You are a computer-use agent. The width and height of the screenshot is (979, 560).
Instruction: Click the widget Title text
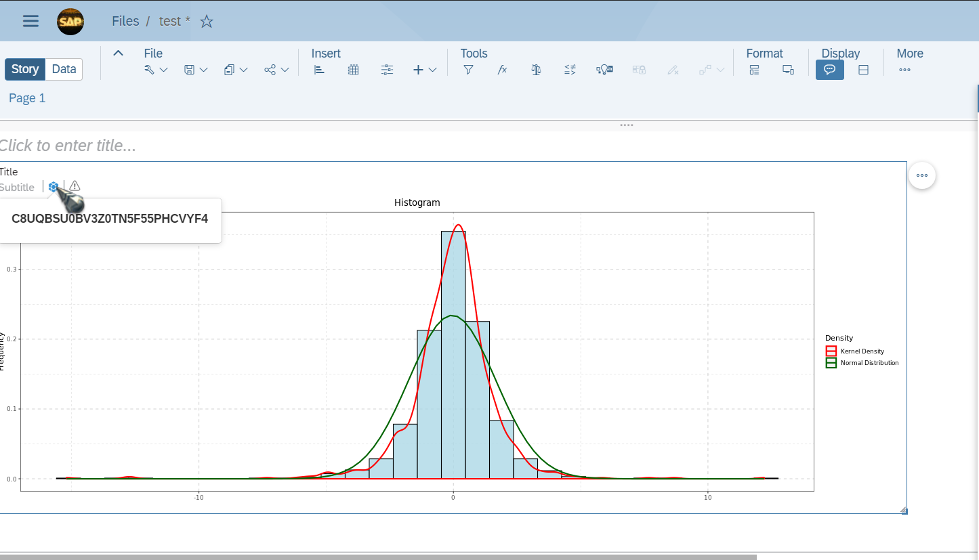click(x=9, y=172)
